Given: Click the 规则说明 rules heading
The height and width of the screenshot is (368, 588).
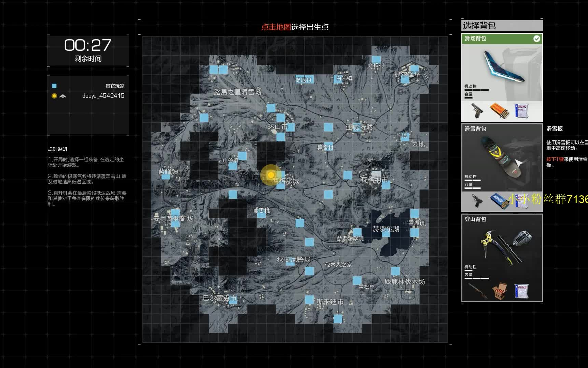Looking at the screenshot, I should click(57, 149).
